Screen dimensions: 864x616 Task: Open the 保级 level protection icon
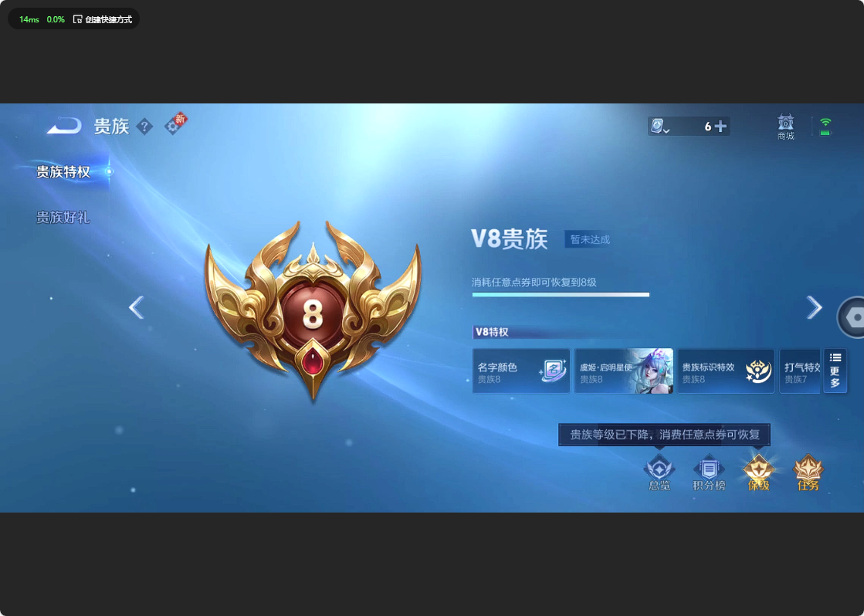(758, 472)
